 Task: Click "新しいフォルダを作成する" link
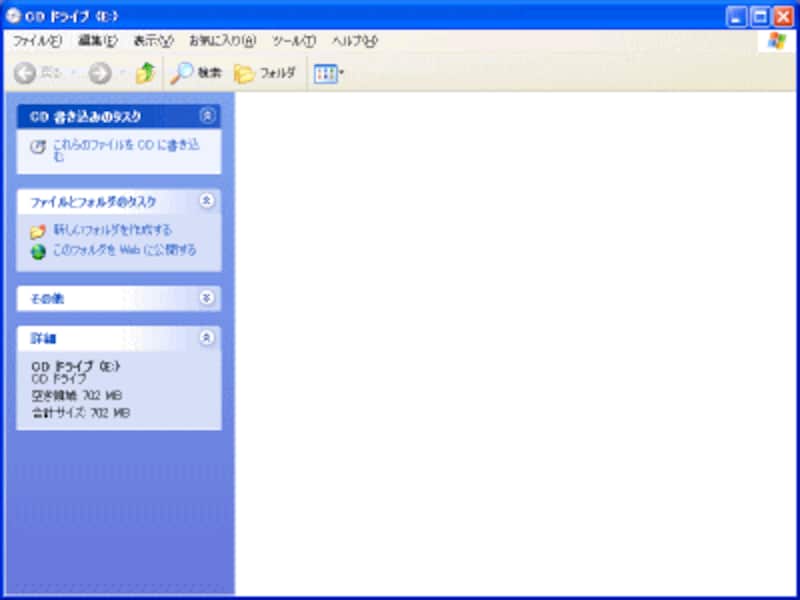coord(112,231)
